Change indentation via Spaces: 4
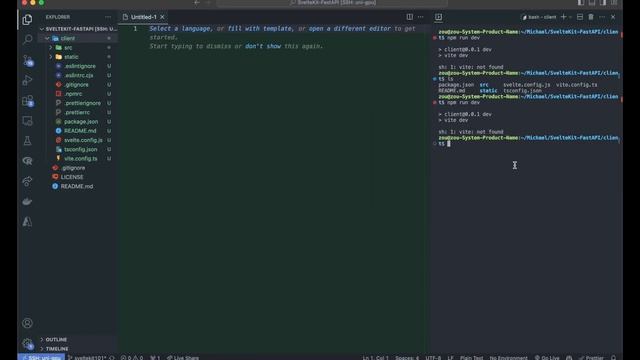The height and width of the screenshot is (360, 640). tap(407, 358)
